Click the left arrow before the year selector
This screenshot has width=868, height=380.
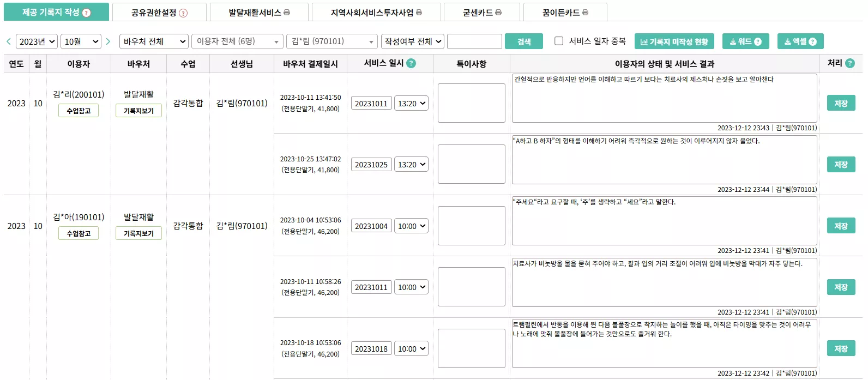pos(8,41)
